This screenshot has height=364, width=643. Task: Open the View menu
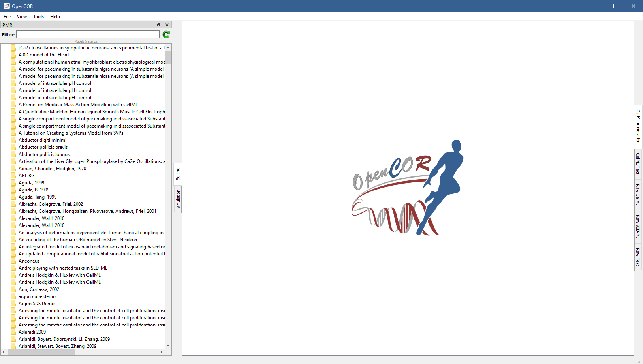22,17
